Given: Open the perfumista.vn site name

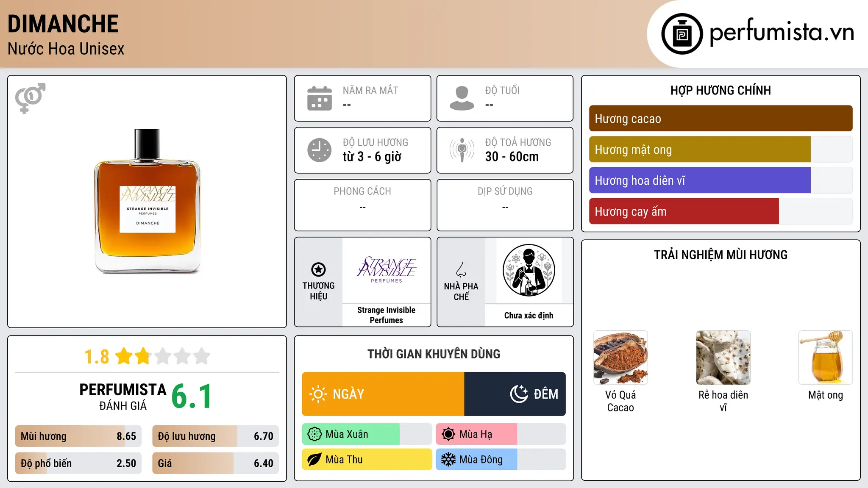Looking at the screenshot, I should (782, 32).
